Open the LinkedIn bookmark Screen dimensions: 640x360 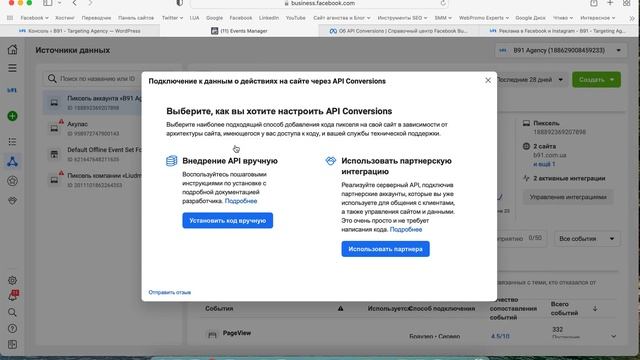coord(269,18)
